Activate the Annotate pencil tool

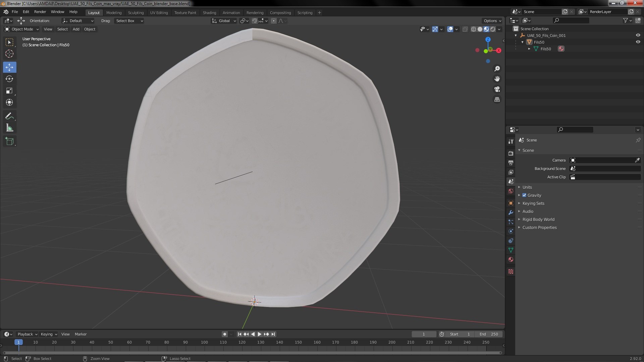(x=9, y=116)
